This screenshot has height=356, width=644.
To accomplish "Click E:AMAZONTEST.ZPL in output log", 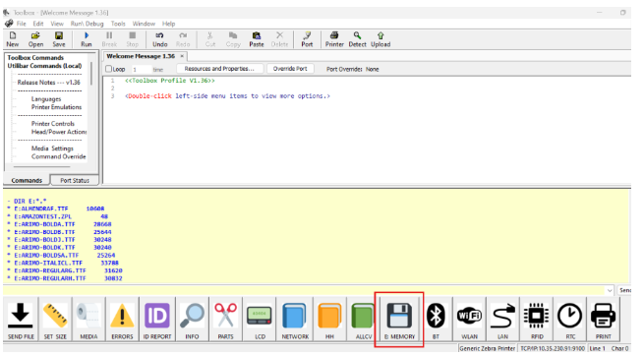I will 42,216.
